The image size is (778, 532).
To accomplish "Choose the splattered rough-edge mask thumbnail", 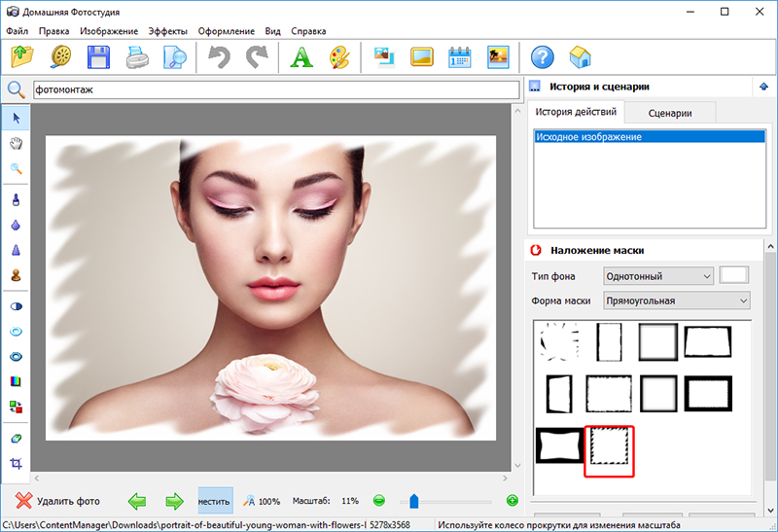I will point(560,341).
